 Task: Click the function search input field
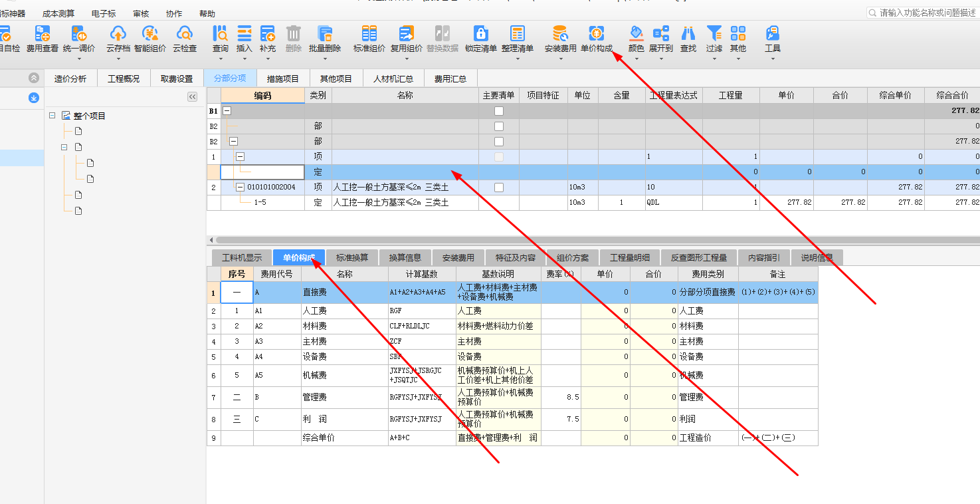point(923,13)
